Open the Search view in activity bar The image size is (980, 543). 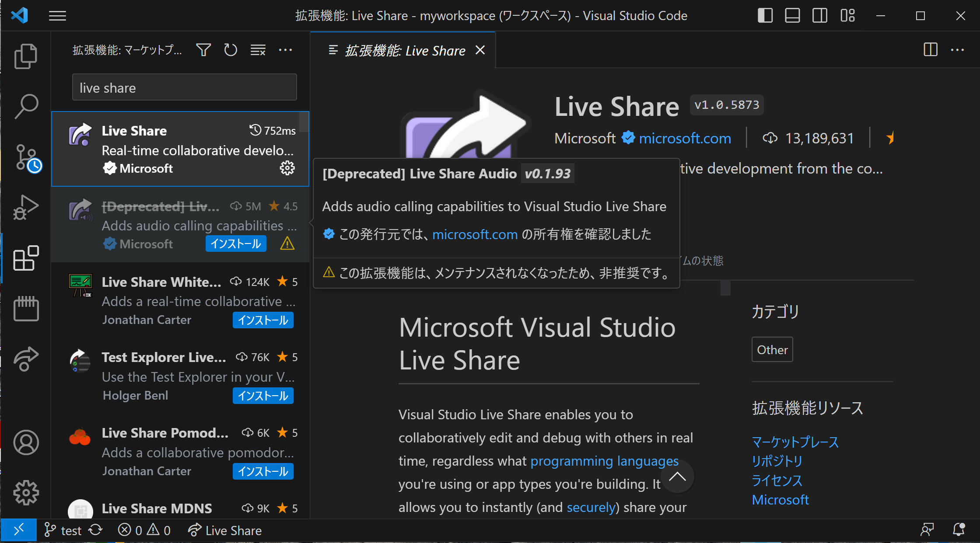pos(26,106)
